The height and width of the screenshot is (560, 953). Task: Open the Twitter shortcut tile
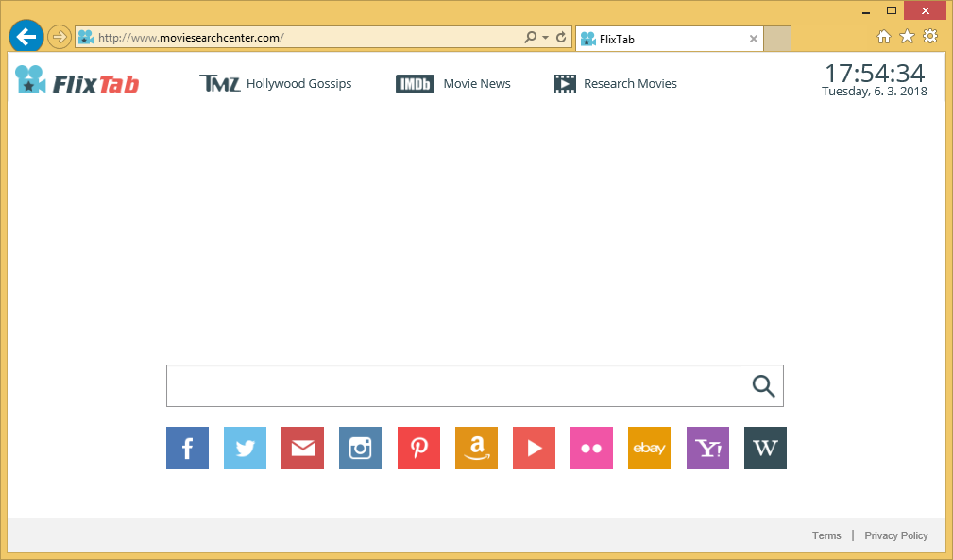pos(245,448)
